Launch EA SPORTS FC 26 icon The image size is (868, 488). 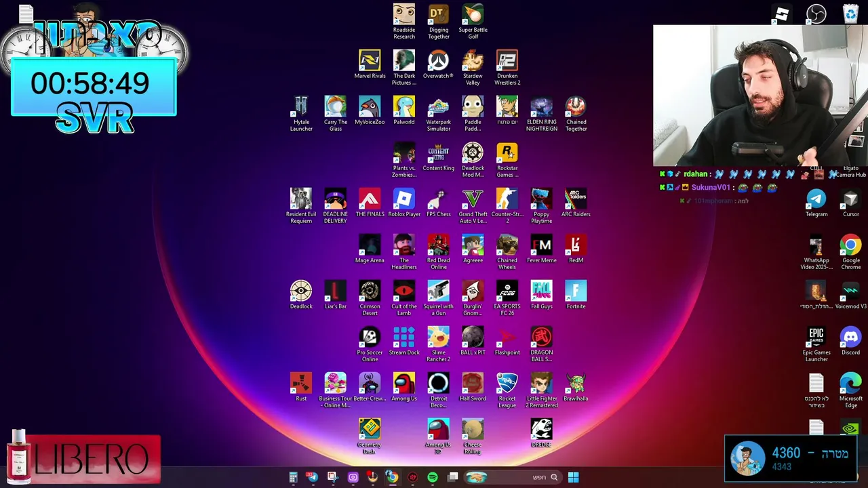[x=507, y=298]
